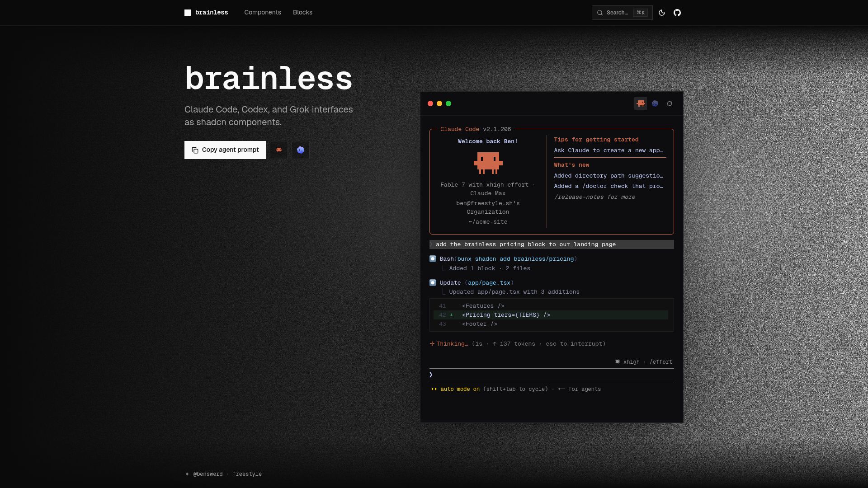868x488 pixels.
Task: Switch terminal preview to Grok tab
Action: tap(670, 103)
